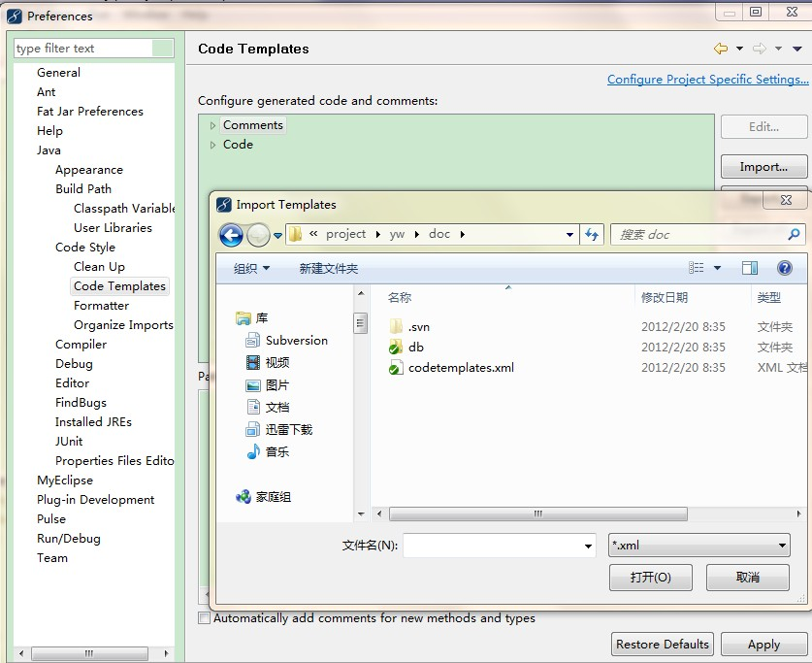Sort by 修改日期 (Date modified) column header
This screenshot has width=812, height=663.
(x=665, y=297)
